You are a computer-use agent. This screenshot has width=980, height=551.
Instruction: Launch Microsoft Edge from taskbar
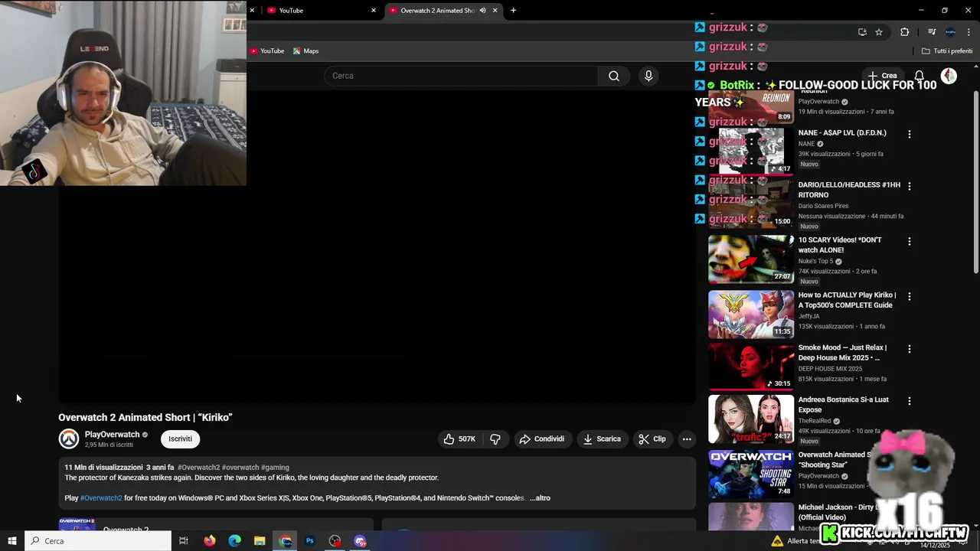tap(234, 541)
